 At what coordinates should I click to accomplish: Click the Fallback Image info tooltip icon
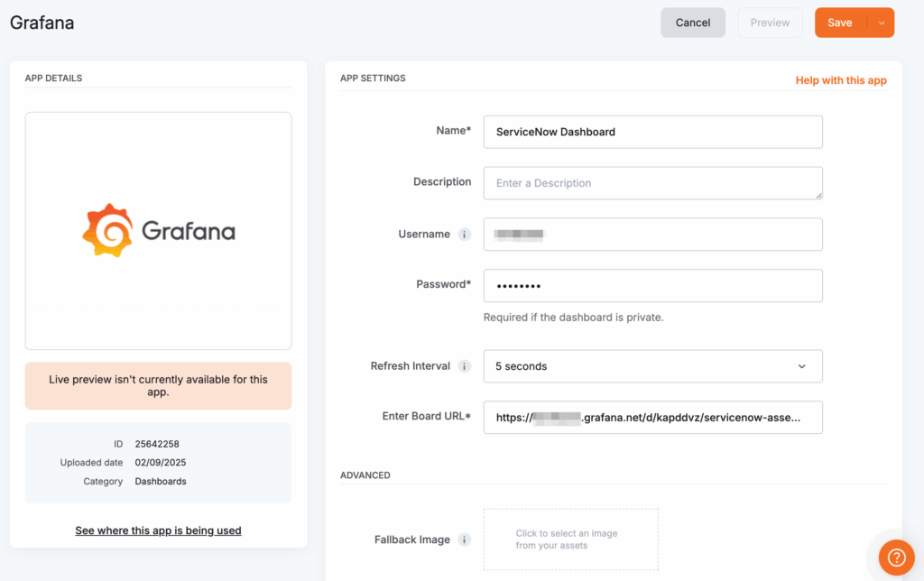465,539
